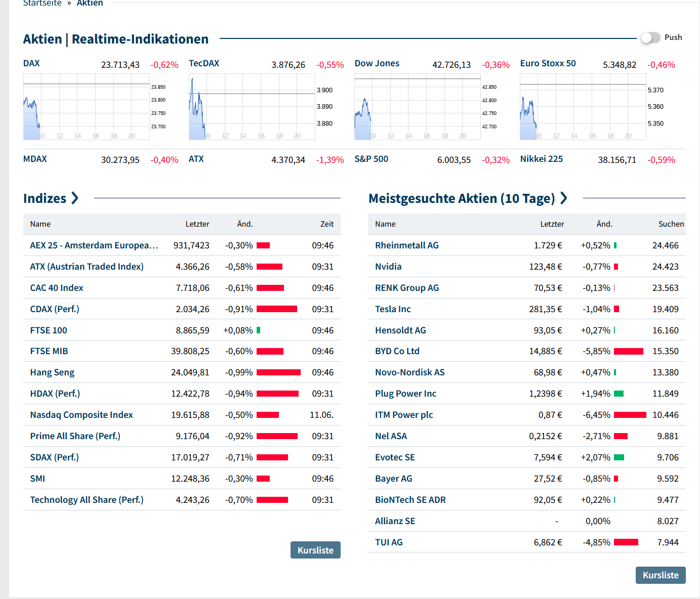Open Bayer AG stock
Screen dimensions: 700x599
click(x=394, y=479)
